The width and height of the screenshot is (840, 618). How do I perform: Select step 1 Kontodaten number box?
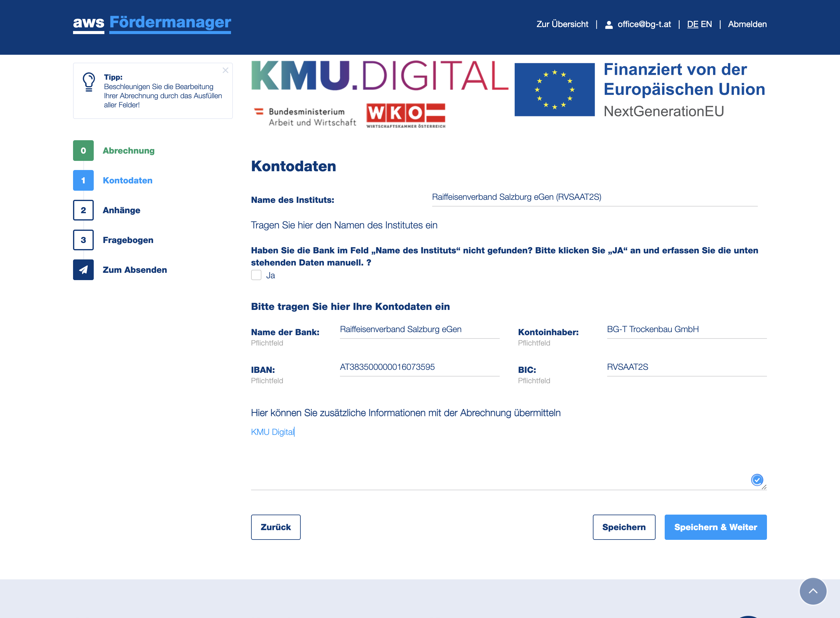coord(83,180)
